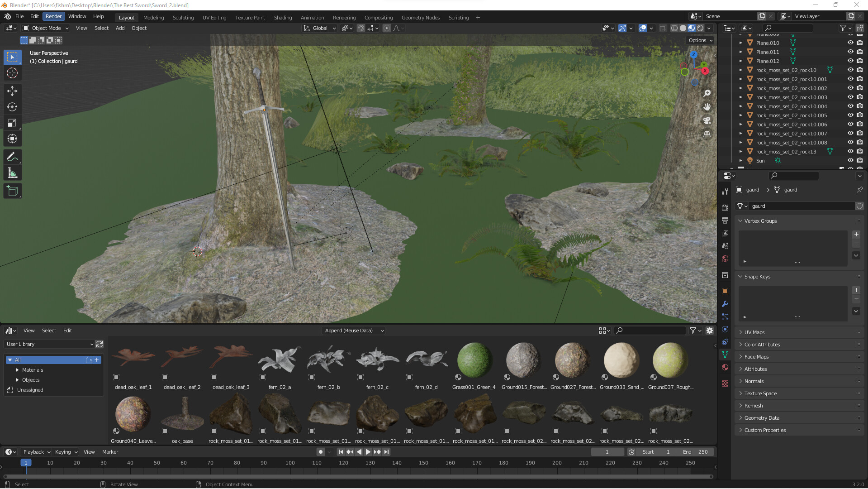The width and height of the screenshot is (868, 489).
Task: Toggle snapping magnet in header
Action: [x=360, y=28]
